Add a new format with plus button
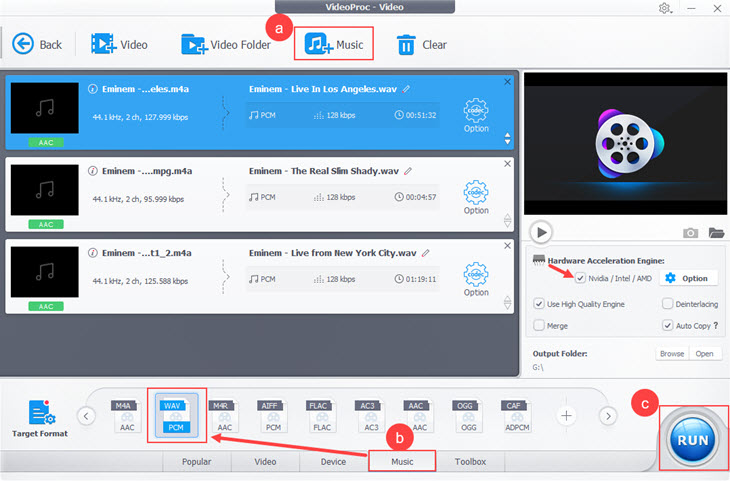730x481 pixels. (566, 415)
